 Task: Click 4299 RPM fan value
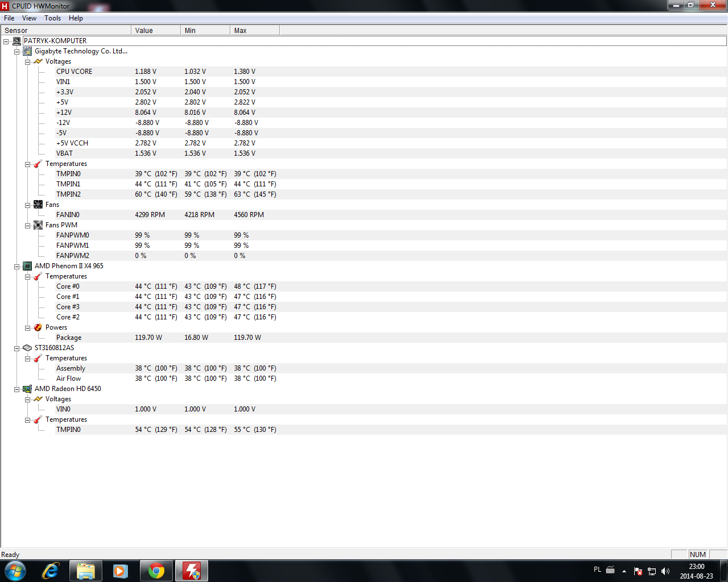pyautogui.click(x=150, y=215)
